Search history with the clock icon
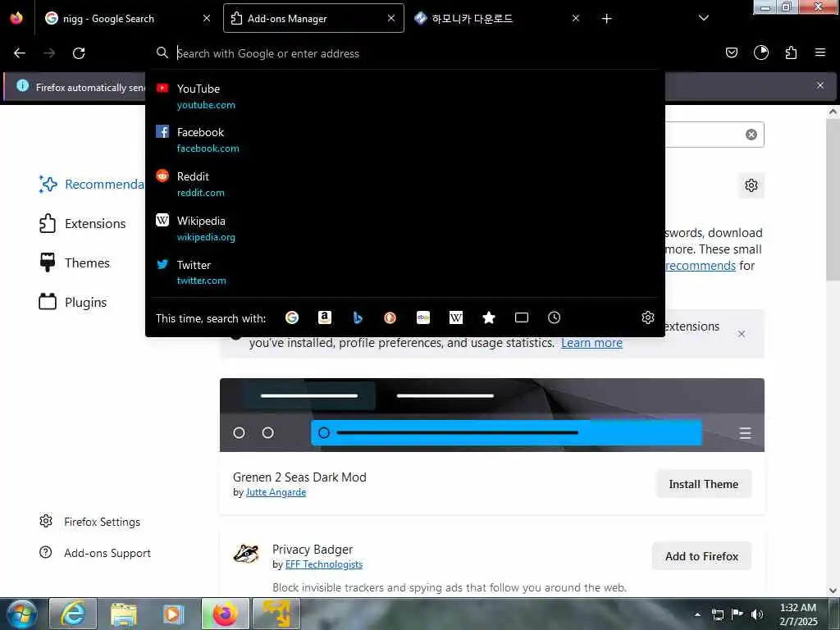This screenshot has height=630, width=840. (x=554, y=317)
